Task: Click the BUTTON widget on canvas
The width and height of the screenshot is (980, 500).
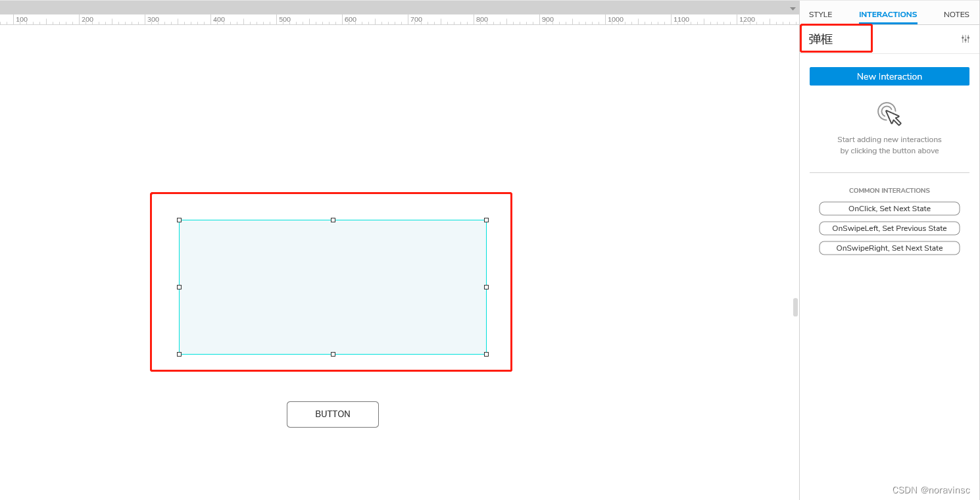Action: (x=333, y=414)
